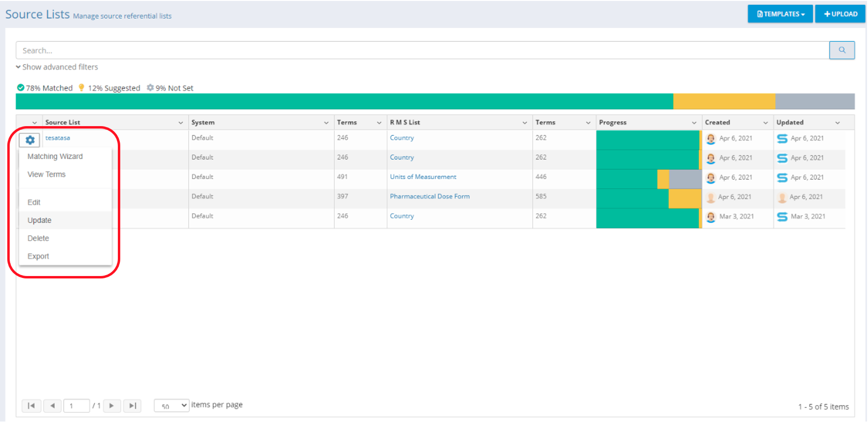Screen dimensions: 868x423
Task: Go to the first page of results
Action: point(31,406)
